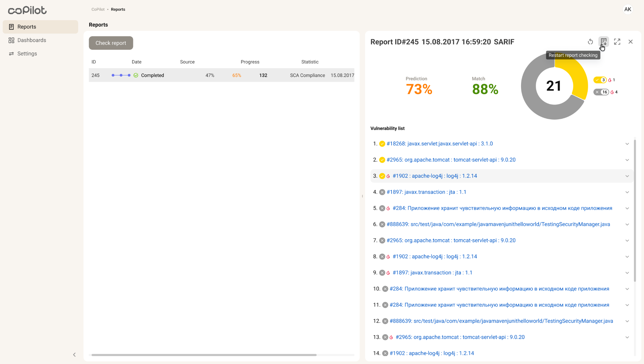This screenshot has height=364, width=644.
Task: Open the Settings sidebar item
Action: pyautogui.click(x=40, y=54)
